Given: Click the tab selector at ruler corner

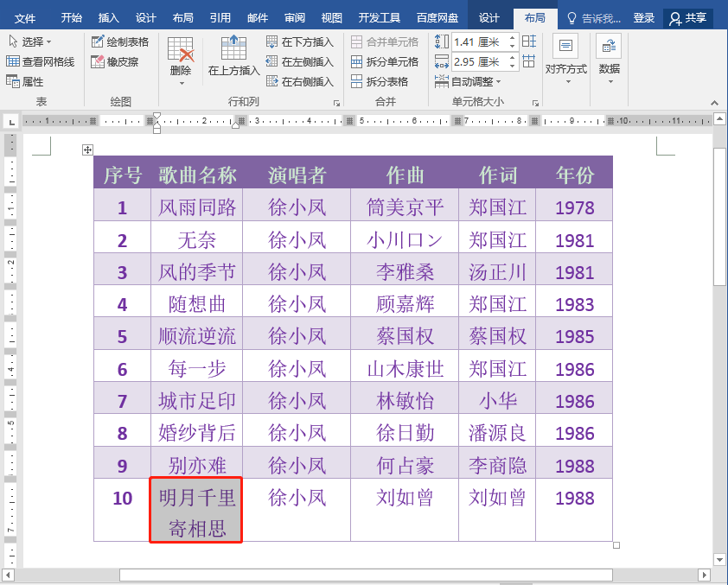Looking at the screenshot, I should coord(11,122).
